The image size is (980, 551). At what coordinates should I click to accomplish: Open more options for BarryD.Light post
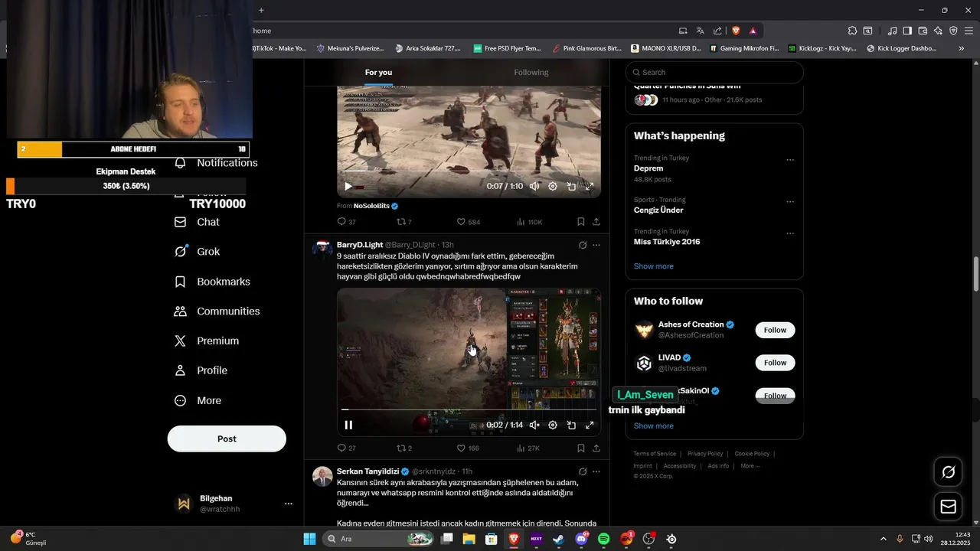596,245
